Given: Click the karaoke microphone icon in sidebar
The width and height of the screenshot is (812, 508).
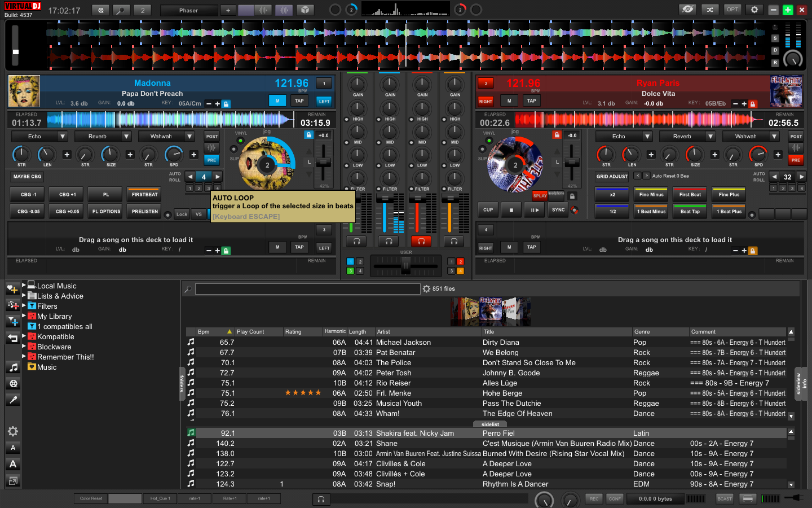Looking at the screenshot, I should point(14,400).
